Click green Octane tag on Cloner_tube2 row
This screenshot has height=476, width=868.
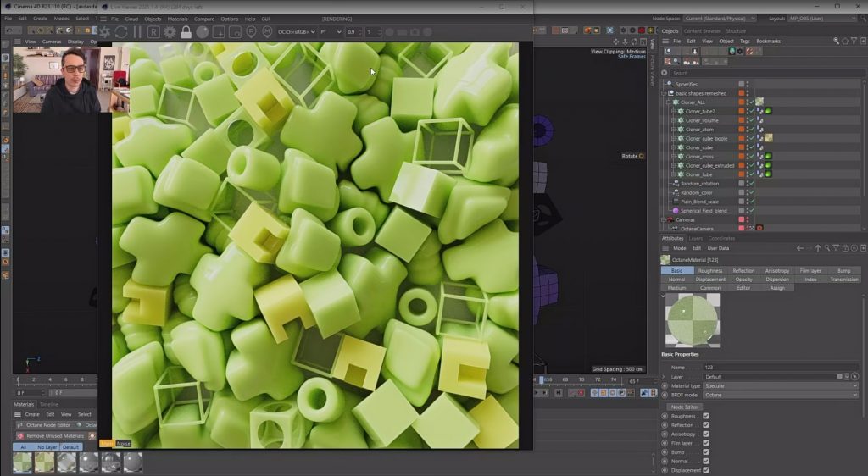tap(768, 111)
